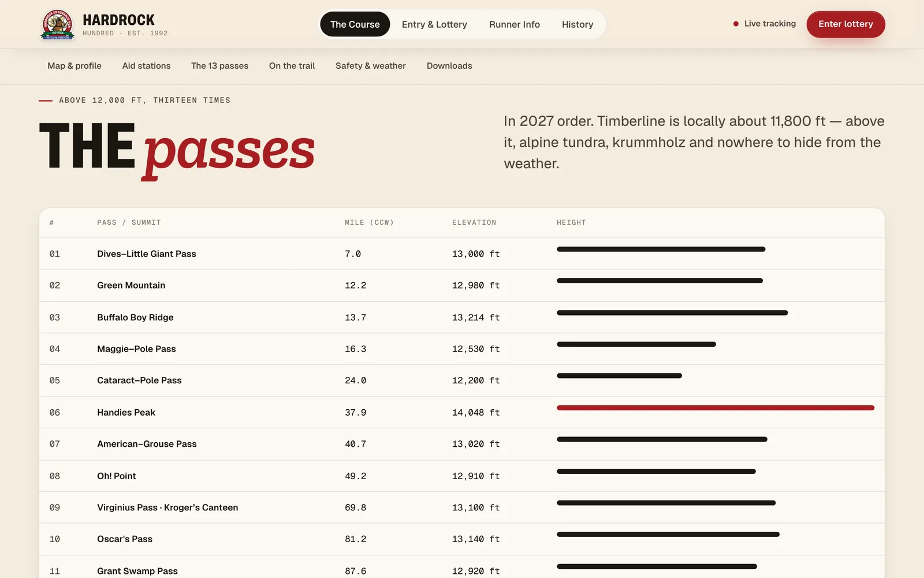Screen dimensions: 924x578
Task: Click Cataract–Pole Pass name
Action: pyautogui.click(x=139, y=380)
